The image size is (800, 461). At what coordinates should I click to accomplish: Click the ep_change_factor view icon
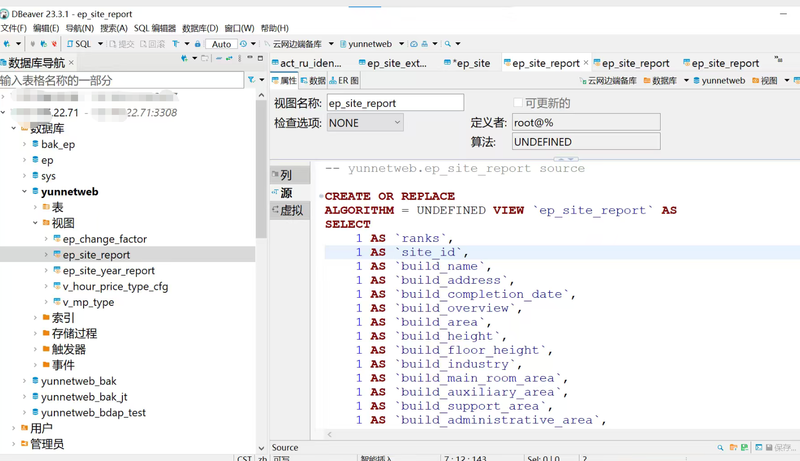click(x=57, y=240)
